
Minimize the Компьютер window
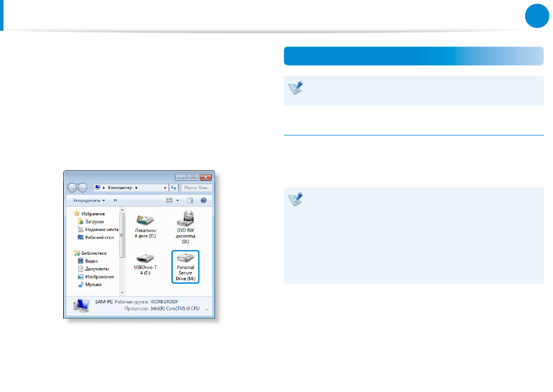pos(181,177)
